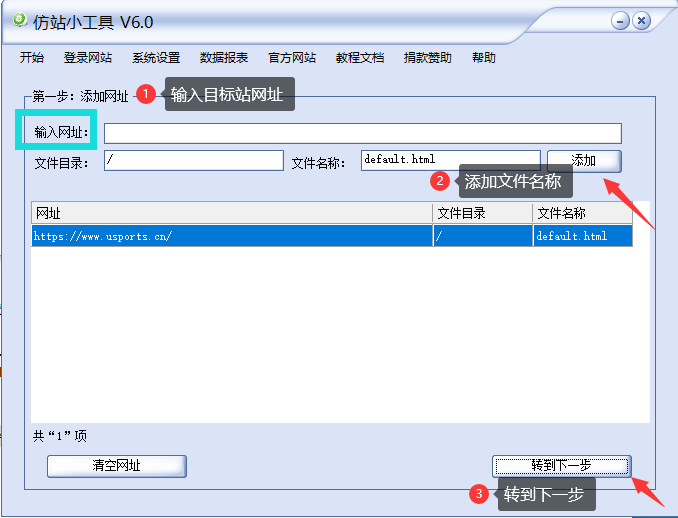Click the green app logo icon
This screenshot has width=678, height=518.
(x=19, y=20)
